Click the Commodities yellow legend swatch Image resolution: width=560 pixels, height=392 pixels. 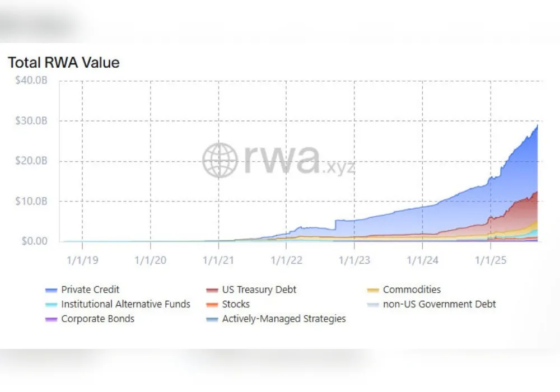pyautogui.click(x=373, y=290)
